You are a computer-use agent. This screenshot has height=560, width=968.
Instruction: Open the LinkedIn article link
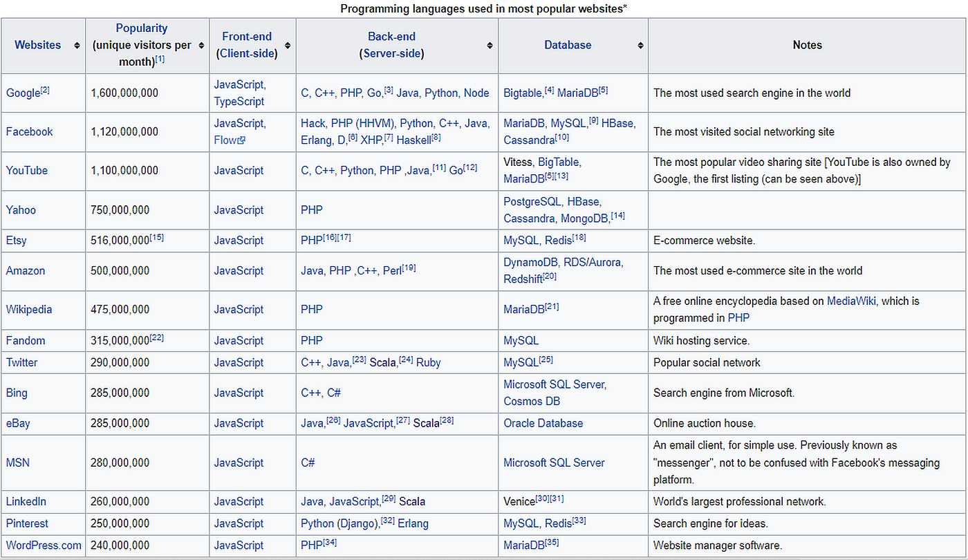pyautogui.click(x=26, y=502)
